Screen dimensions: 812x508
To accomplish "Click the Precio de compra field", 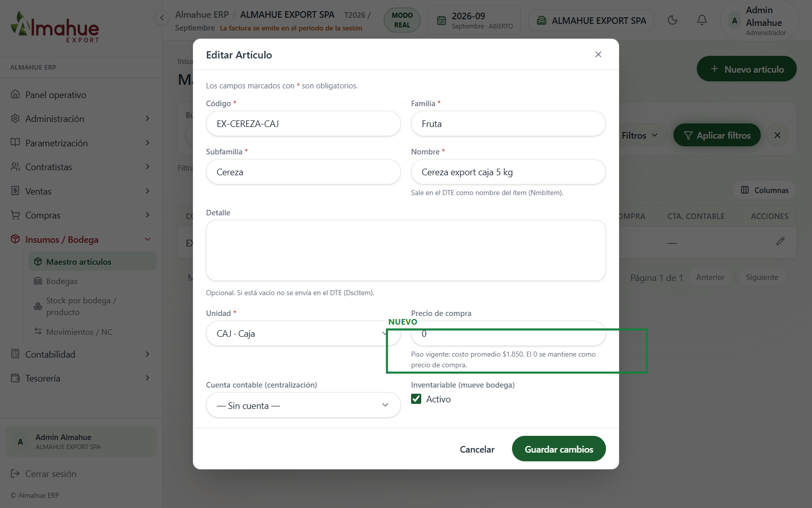I will 509,333.
